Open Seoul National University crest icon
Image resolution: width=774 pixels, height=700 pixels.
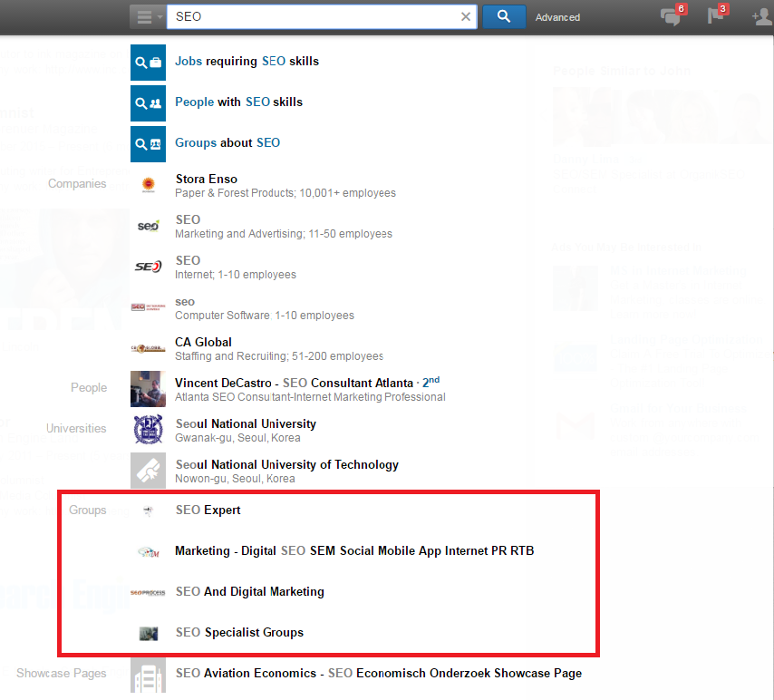[148, 430]
